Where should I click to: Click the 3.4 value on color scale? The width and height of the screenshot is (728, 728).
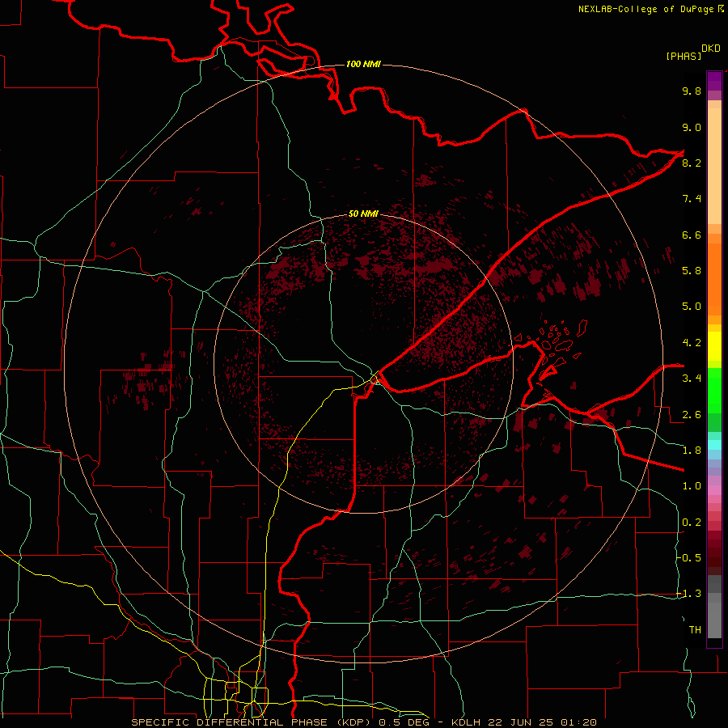coord(692,379)
